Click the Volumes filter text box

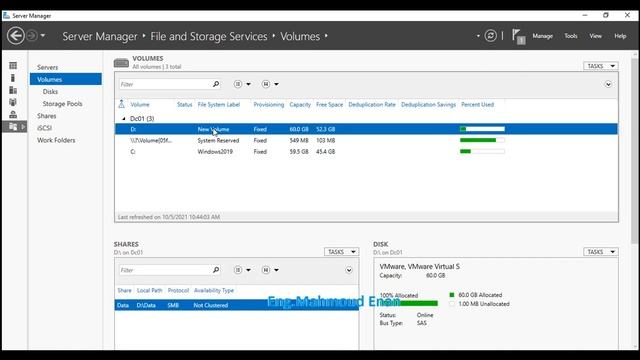click(165, 84)
